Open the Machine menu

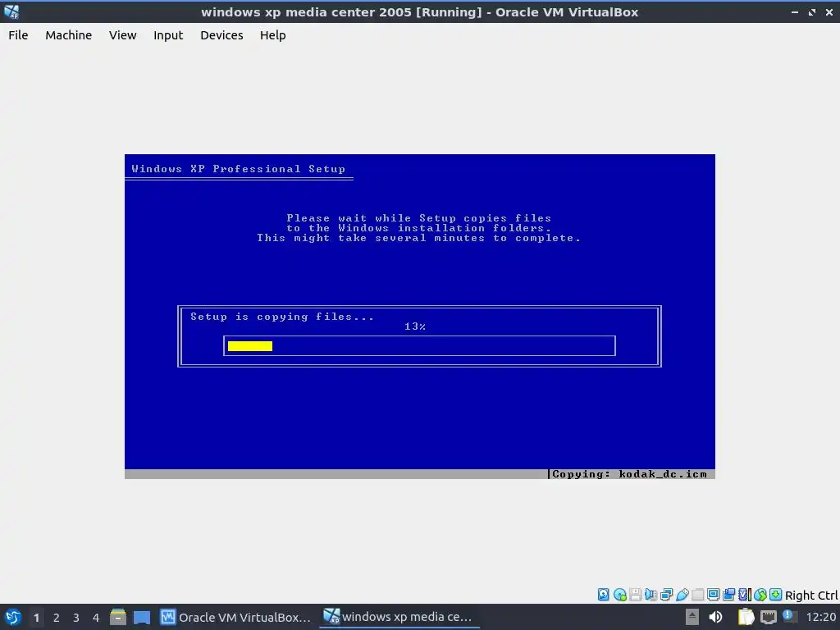[x=69, y=35]
